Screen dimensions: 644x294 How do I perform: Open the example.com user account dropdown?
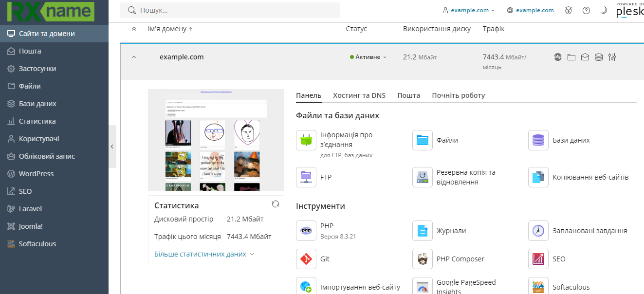(x=468, y=10)
